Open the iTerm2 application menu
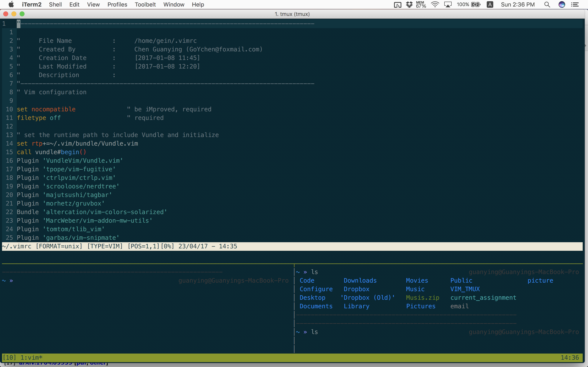Screen dimensions: 588x367 pyautogui.click(x=32, y=4)
